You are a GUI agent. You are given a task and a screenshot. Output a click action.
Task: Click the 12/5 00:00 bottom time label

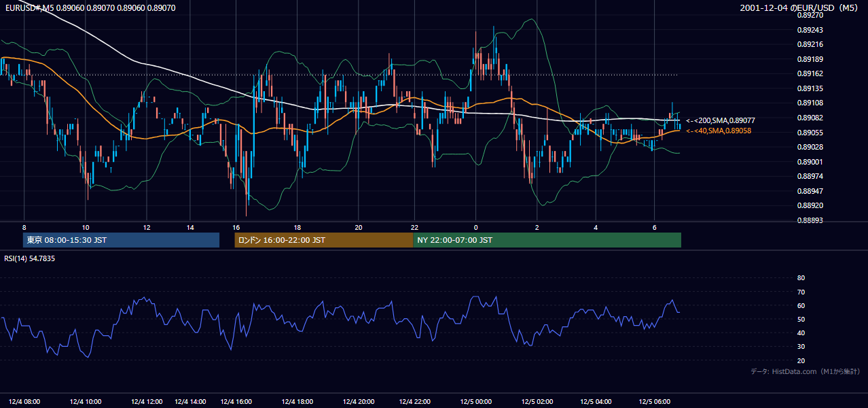(475, 401)
